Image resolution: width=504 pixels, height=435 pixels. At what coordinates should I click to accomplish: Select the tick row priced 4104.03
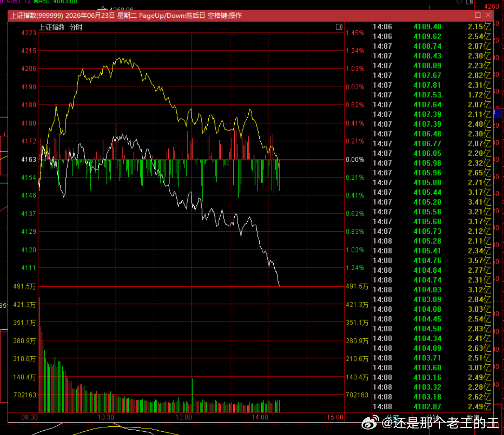coord(432,290)
